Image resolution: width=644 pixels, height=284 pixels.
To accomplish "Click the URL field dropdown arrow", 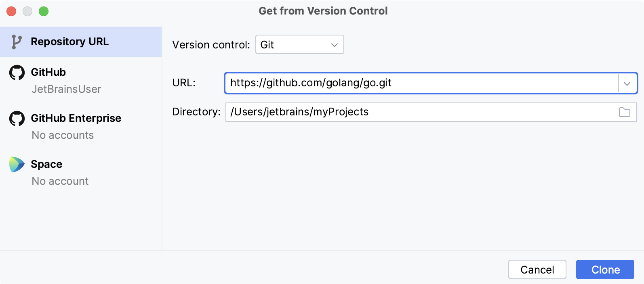I will [627, 84].
